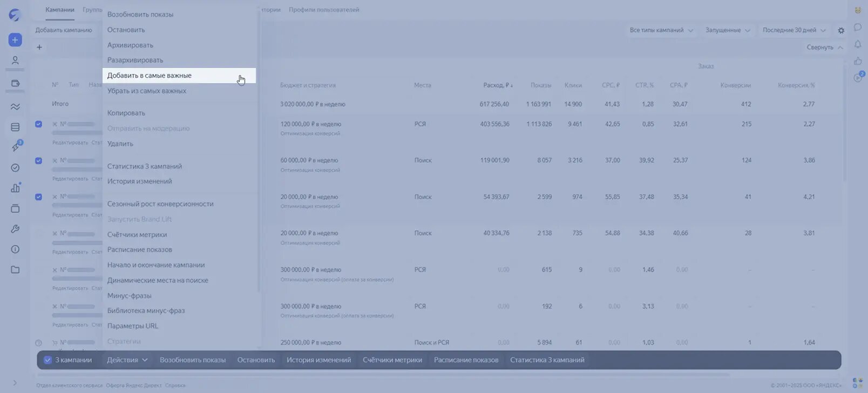
Task: Open the stacked cards library icon
Action: pos(15,208)
